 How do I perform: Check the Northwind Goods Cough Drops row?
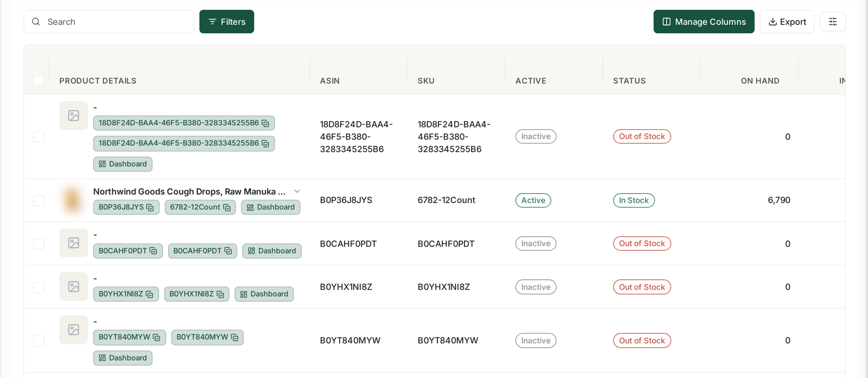[x=39, y=200]
